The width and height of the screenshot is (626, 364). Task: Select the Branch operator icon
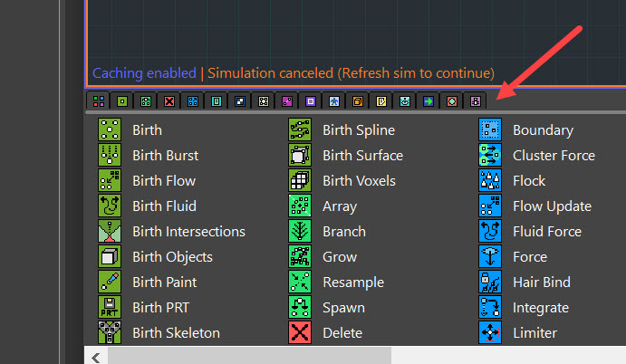click(300, 231)
